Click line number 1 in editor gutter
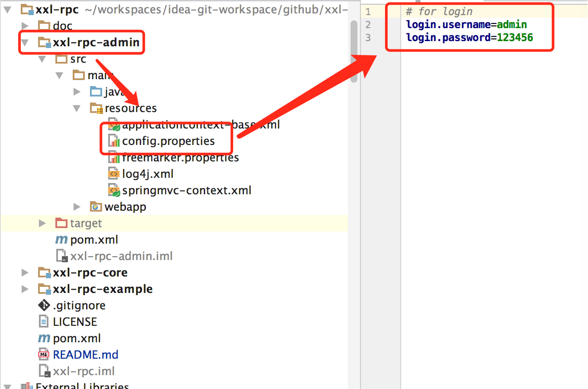 pyautogui.click(x=368, y=12)
